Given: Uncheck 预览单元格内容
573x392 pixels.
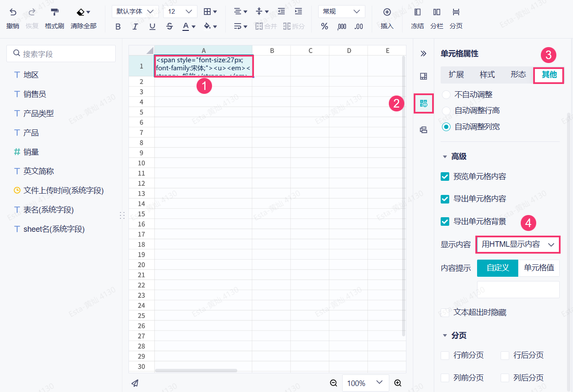Looking at the screenshot, I should 445,177.
